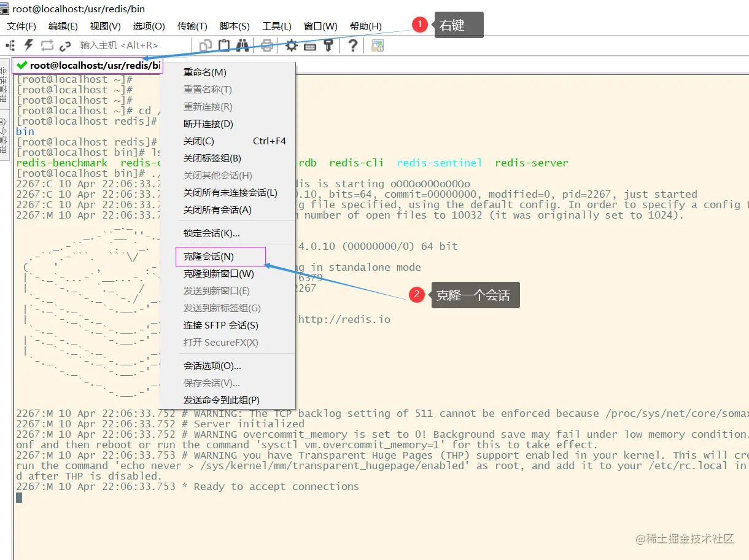Viewport: 749px width, 560px height.
Task: Choose 发送命令到此组(P) menu entry
Action: (x=228, y=400)
